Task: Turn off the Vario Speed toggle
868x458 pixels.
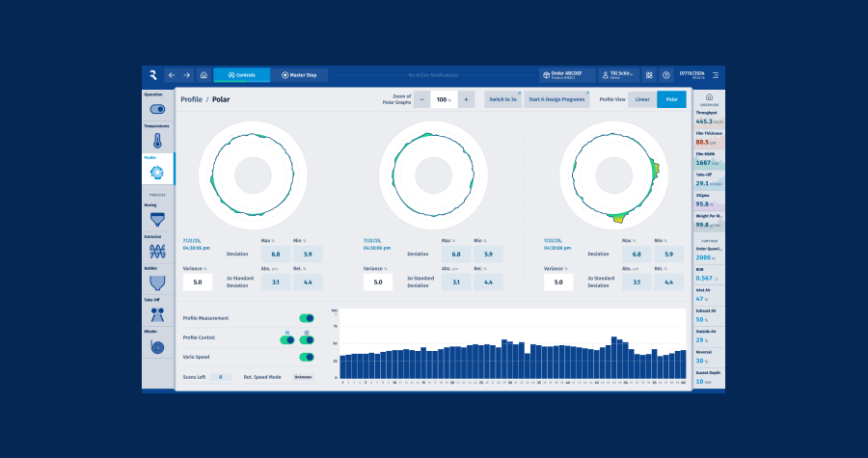Action: [308, 357]
